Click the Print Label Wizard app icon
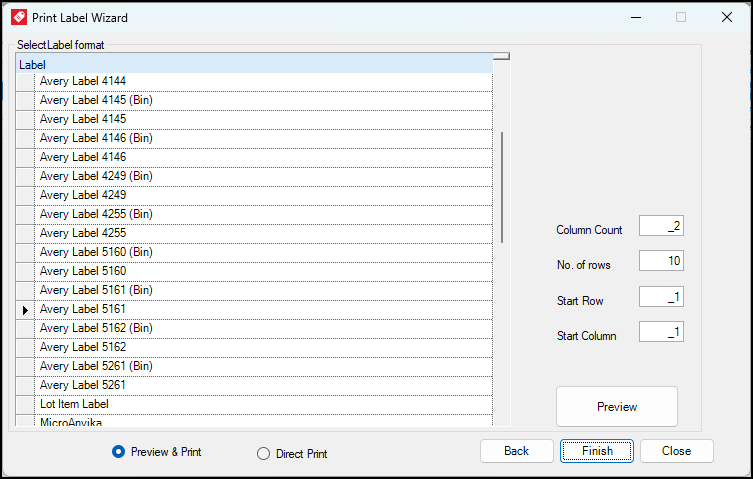The height and width of the screenshot is (479, 753). click(x=19, y=17)
